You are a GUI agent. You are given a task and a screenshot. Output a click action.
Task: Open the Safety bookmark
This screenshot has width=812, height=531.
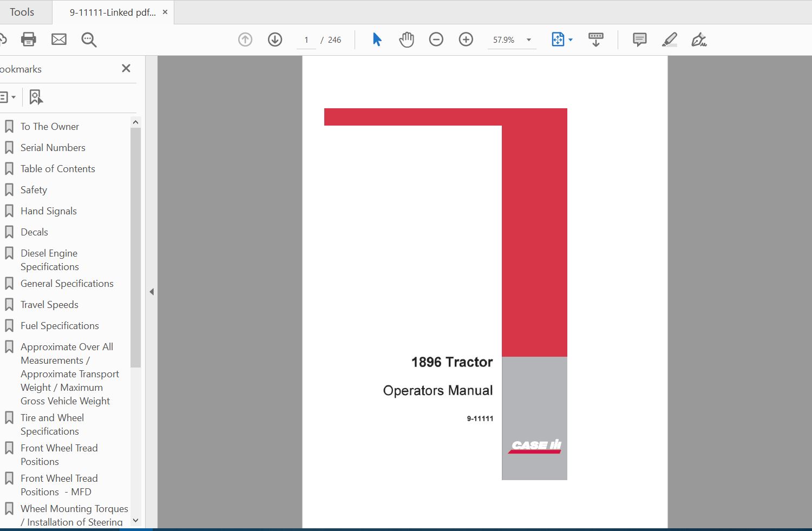(x=34, y=190)
